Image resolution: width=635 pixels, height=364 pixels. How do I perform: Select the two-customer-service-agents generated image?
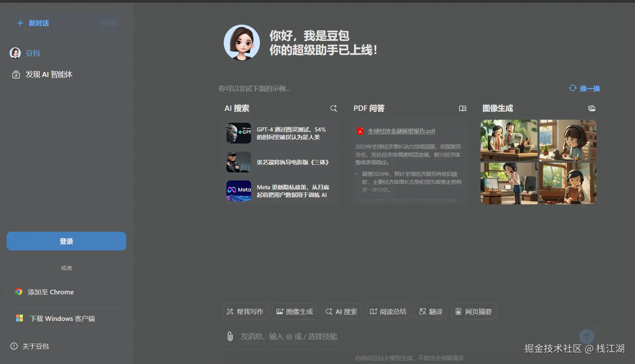tap(509, 140)
